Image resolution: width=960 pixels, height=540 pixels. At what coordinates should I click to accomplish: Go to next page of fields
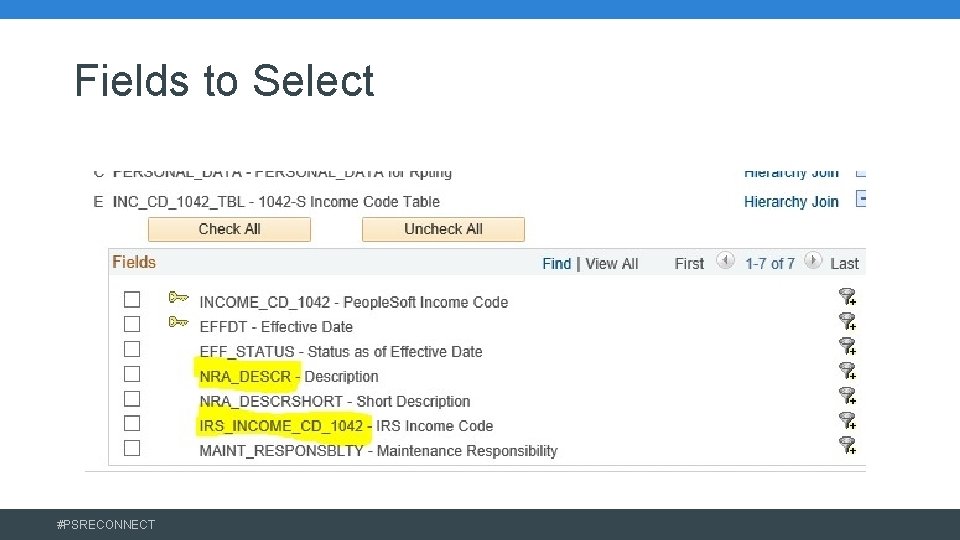pos(813,261)
